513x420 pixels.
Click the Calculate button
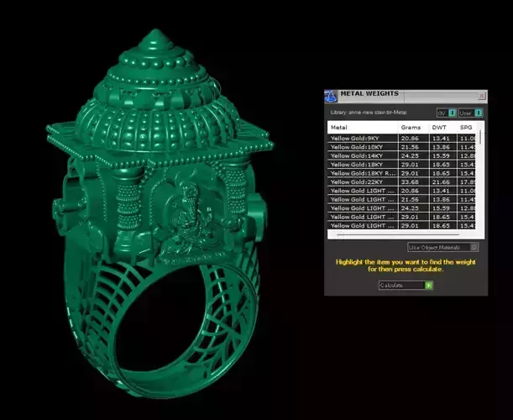click(406, 285)
